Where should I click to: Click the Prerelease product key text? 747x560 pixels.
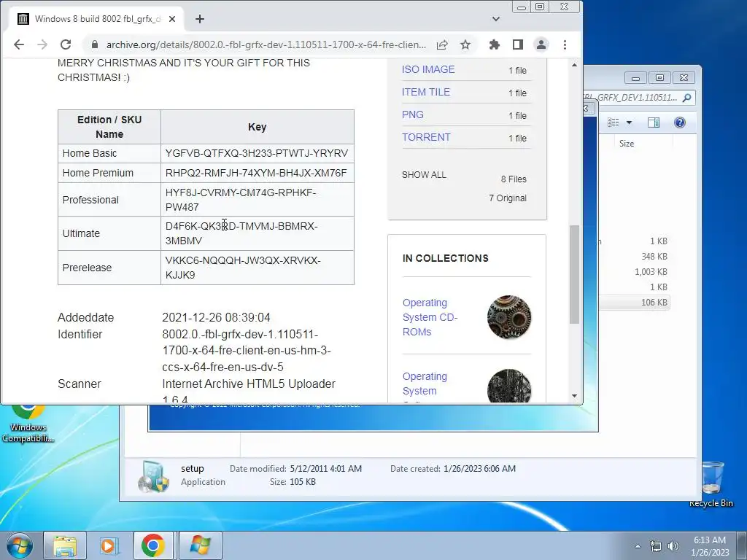[x=243, y=268]
